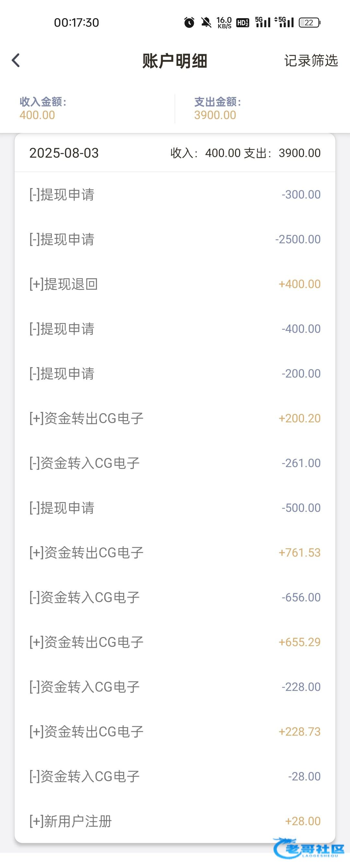Tap the first 5G signal icon
Screen dimensions: 350x868
coord(262,22)
